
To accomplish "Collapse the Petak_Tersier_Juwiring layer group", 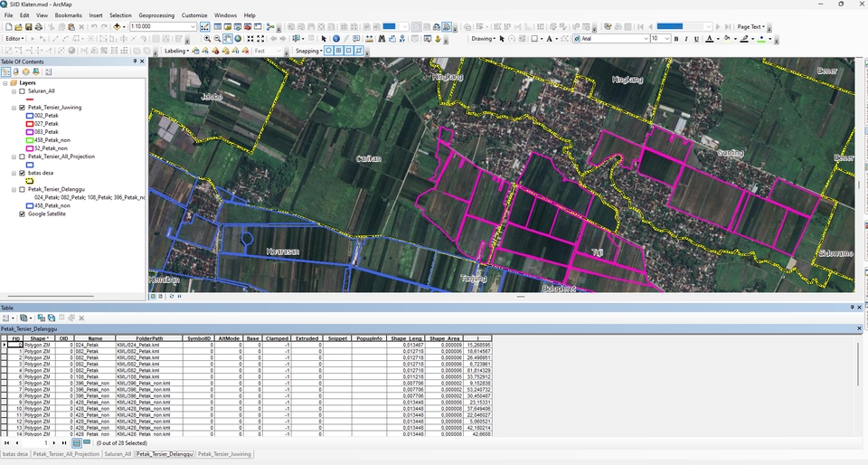I will 14,108.
